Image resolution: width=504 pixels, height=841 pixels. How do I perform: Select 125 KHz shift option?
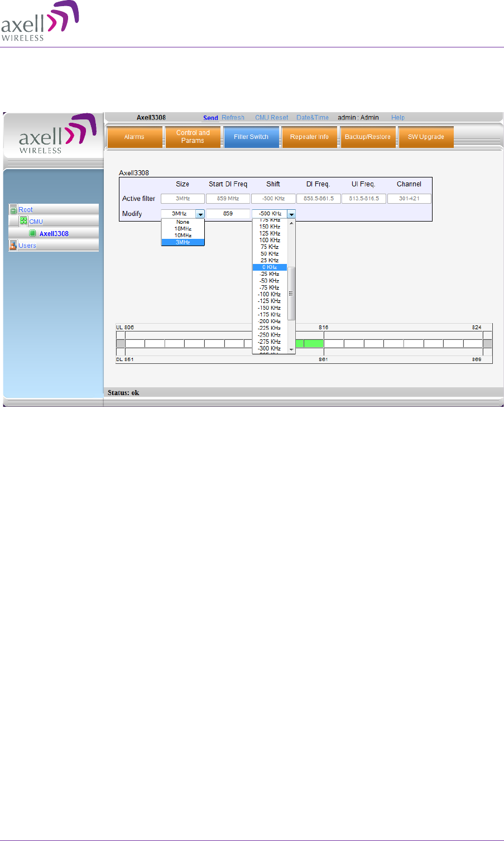[x=270, y=233]
